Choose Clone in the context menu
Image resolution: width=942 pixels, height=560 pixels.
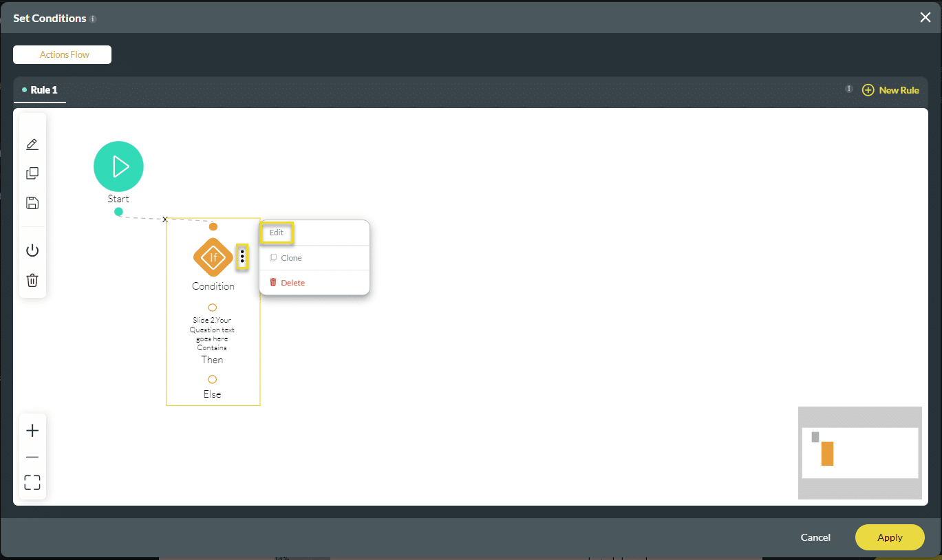[x=291, y=258]
